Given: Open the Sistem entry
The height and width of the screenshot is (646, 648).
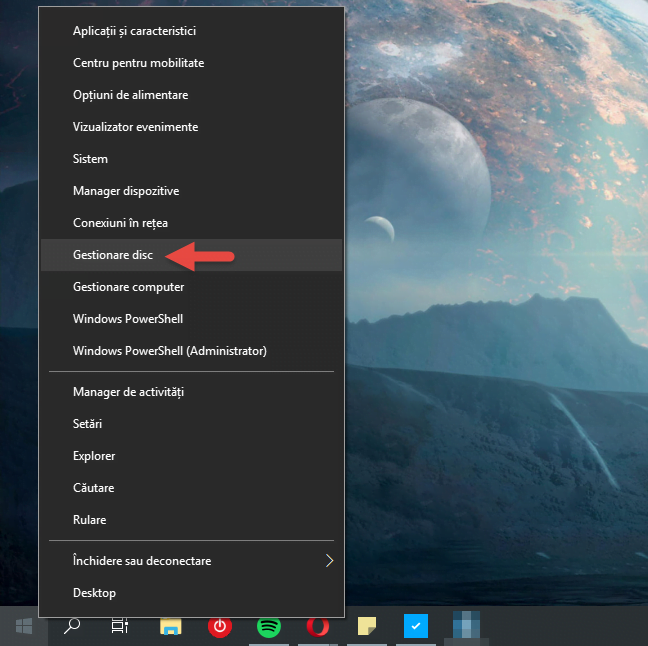Looking at the screenshot, I should coord(191,159).
